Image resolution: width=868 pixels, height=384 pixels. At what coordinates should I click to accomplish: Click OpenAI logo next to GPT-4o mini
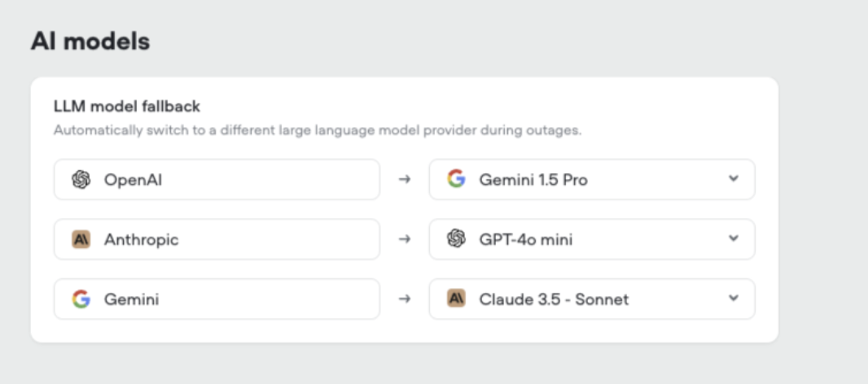456,239
